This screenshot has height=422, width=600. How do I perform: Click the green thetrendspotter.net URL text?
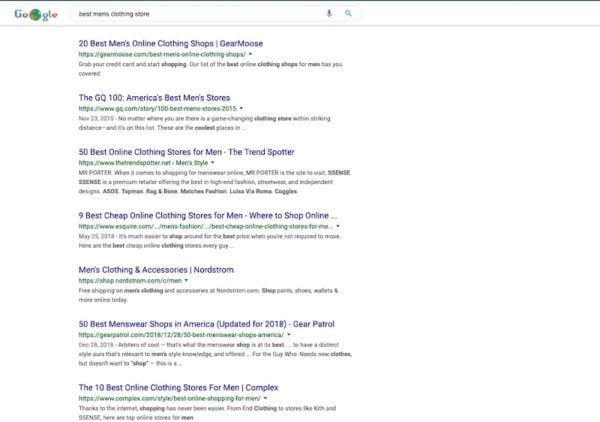[x=120, y=162]
